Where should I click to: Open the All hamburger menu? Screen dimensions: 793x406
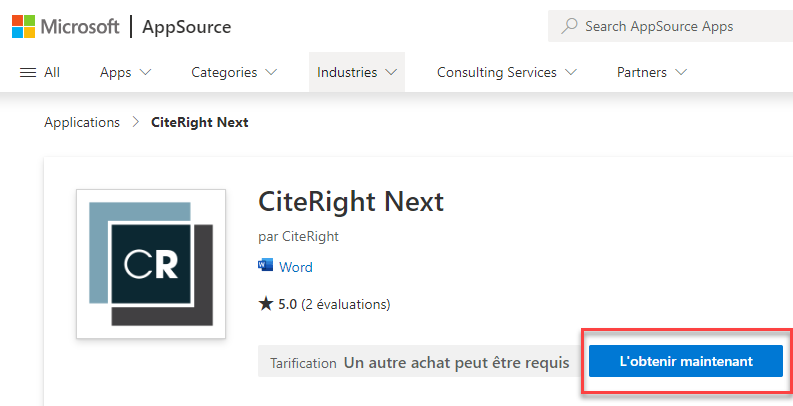[x=39, y=72]
